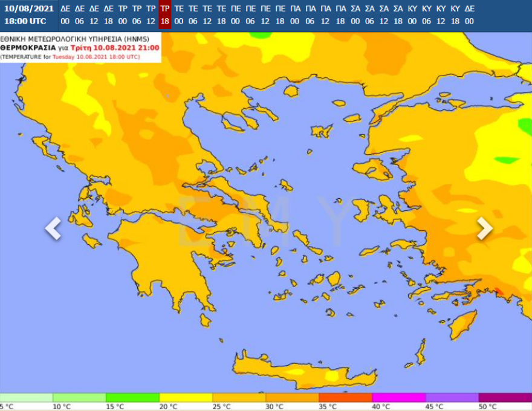532x411 pixels.
Task: Select the ΚΥ 12 Sunday forecast step
Action: tap(442, 13)
